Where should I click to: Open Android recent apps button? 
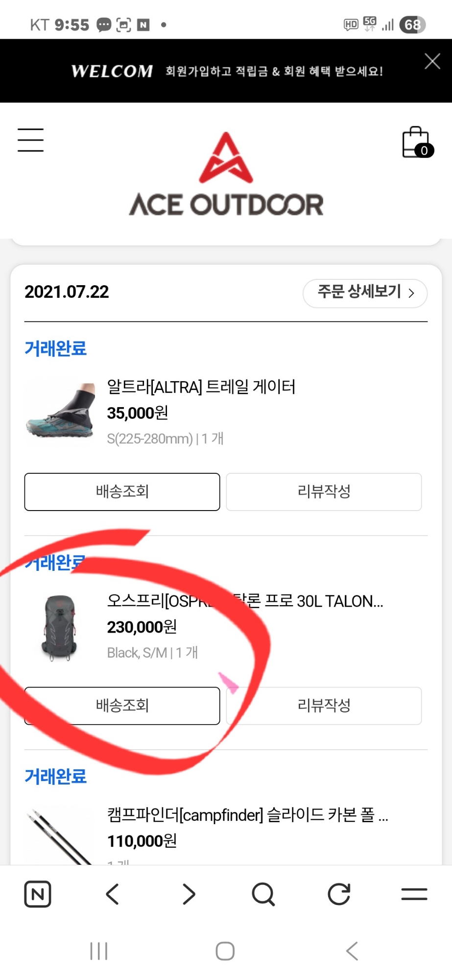tap(99, 951)
